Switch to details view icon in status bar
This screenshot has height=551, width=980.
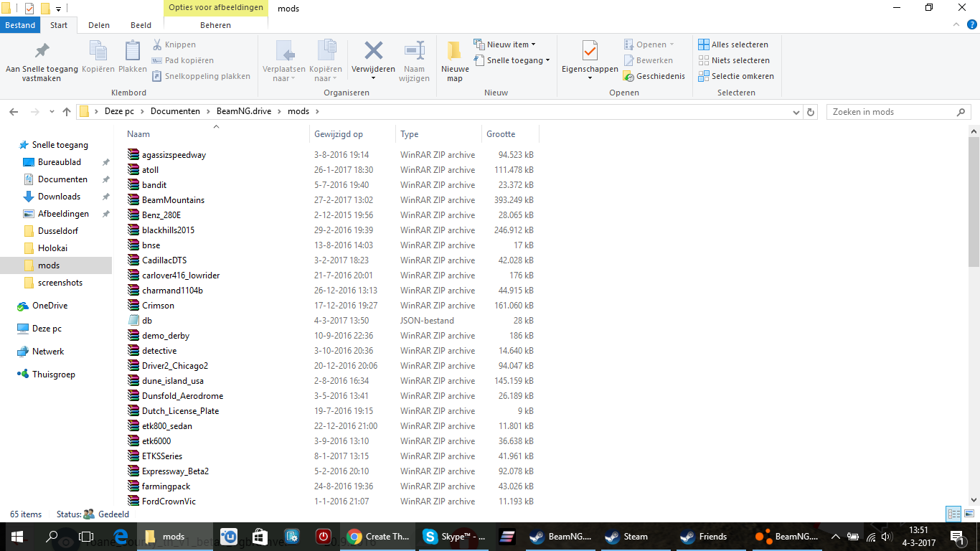tap(953, 514)
